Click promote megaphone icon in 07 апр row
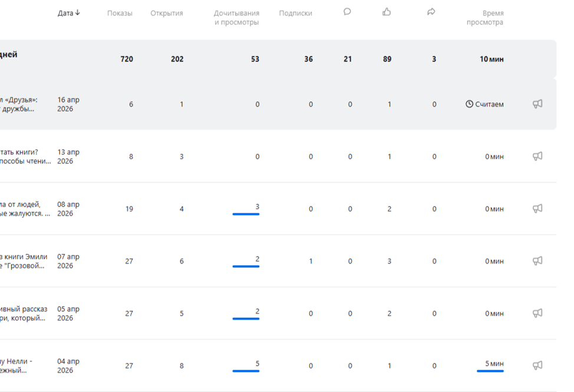This screenshot has height=392, width=574. coord(537,261)
